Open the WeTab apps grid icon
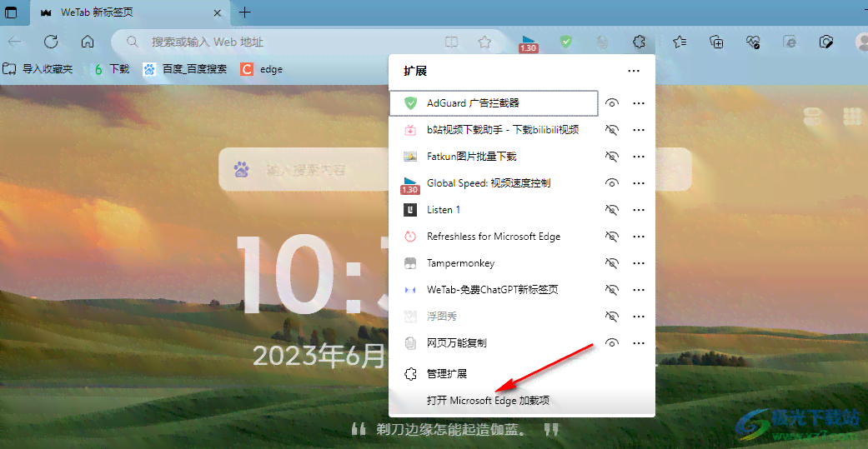868x449 pixels. [853, 117]
